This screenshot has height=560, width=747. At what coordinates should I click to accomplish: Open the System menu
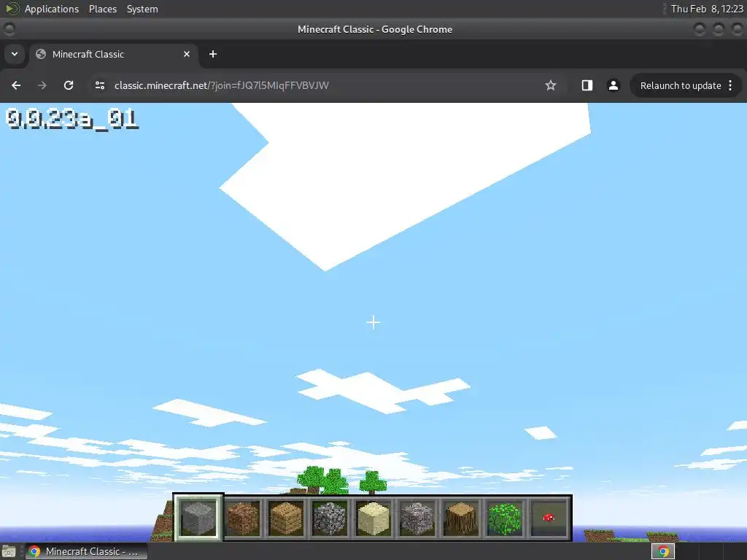(x=142, y=9)
